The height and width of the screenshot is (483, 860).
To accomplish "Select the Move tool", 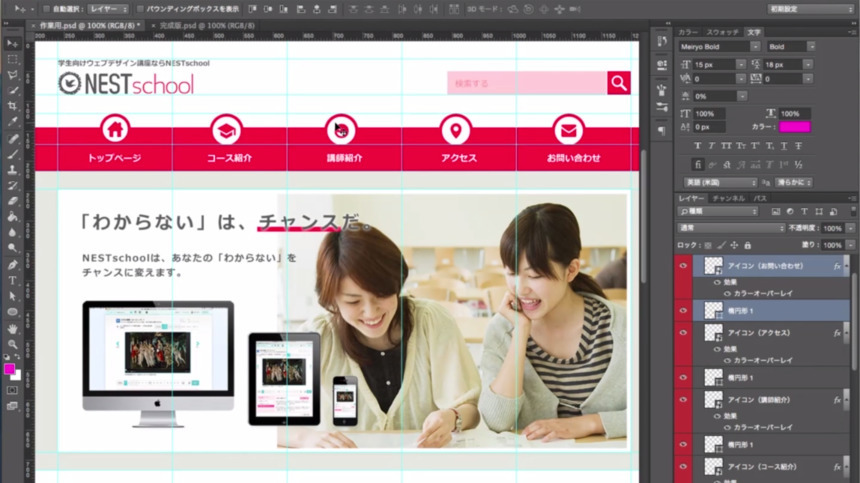I will [12, 43].
